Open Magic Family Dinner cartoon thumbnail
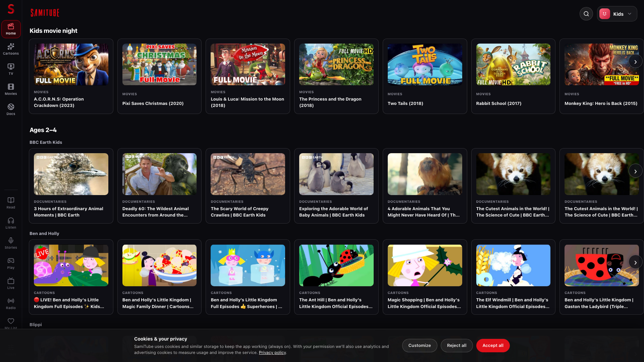Screen dimensions: 644x362 (159, 265)
